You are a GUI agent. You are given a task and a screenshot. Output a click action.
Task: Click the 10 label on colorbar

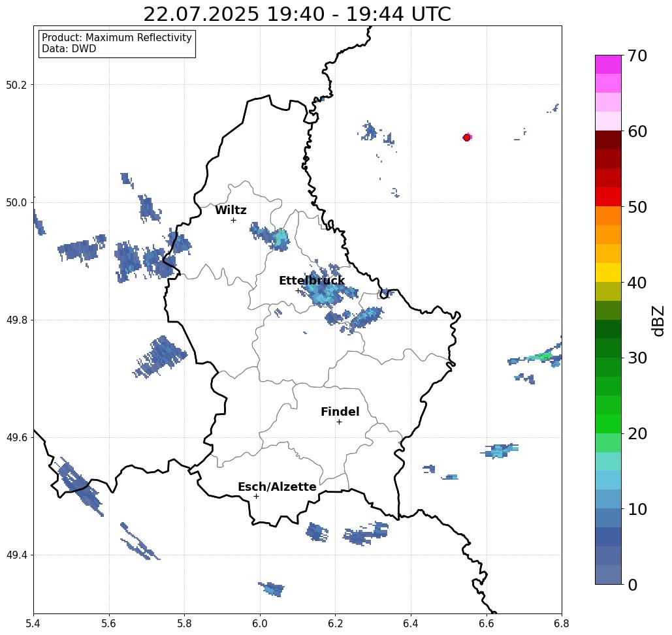tap(637, 509)
